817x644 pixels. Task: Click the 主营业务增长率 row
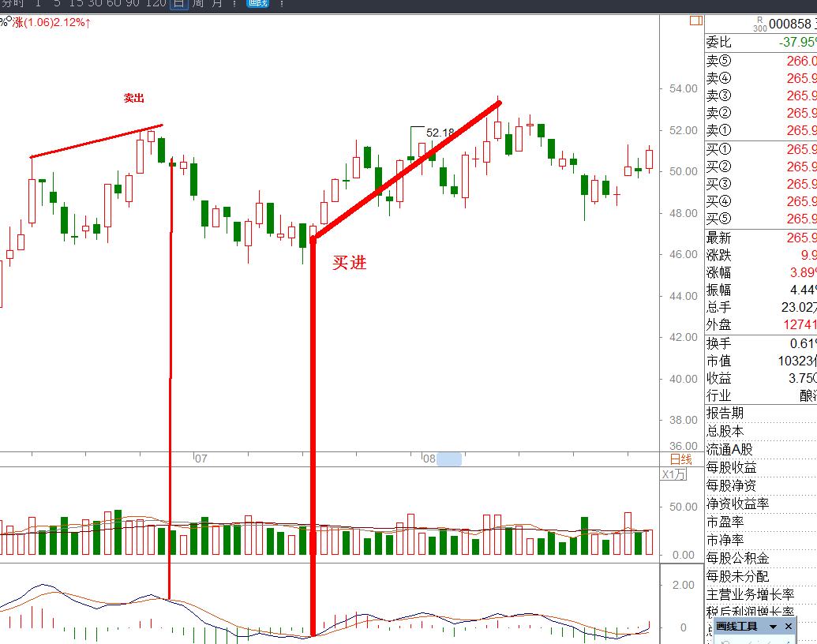point(761,594)
